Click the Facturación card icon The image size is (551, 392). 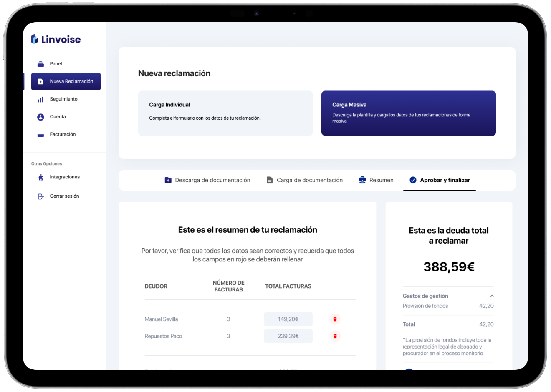[x=40, y=135]
